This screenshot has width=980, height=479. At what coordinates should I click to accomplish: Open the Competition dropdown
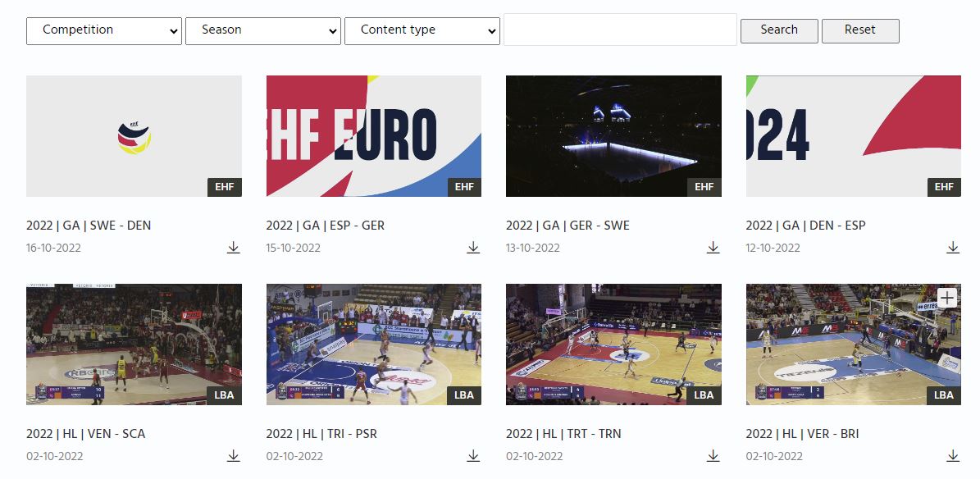[x=103, y=30]
